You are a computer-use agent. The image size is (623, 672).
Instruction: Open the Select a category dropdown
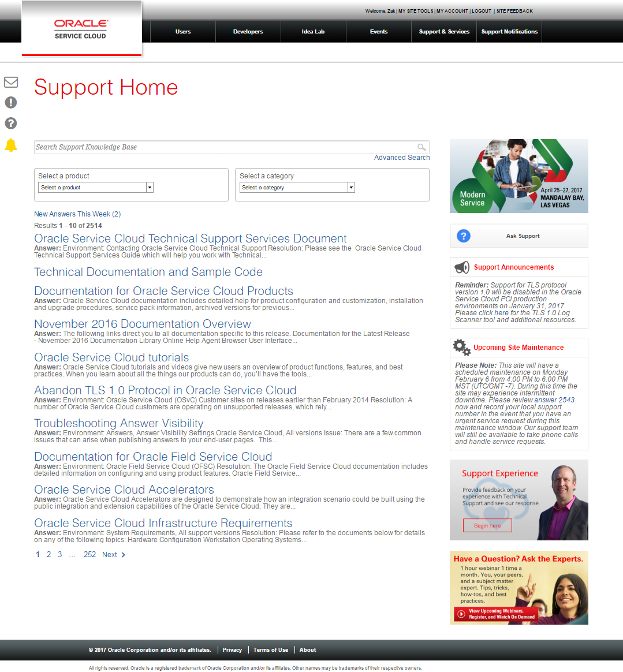[297, 187]
